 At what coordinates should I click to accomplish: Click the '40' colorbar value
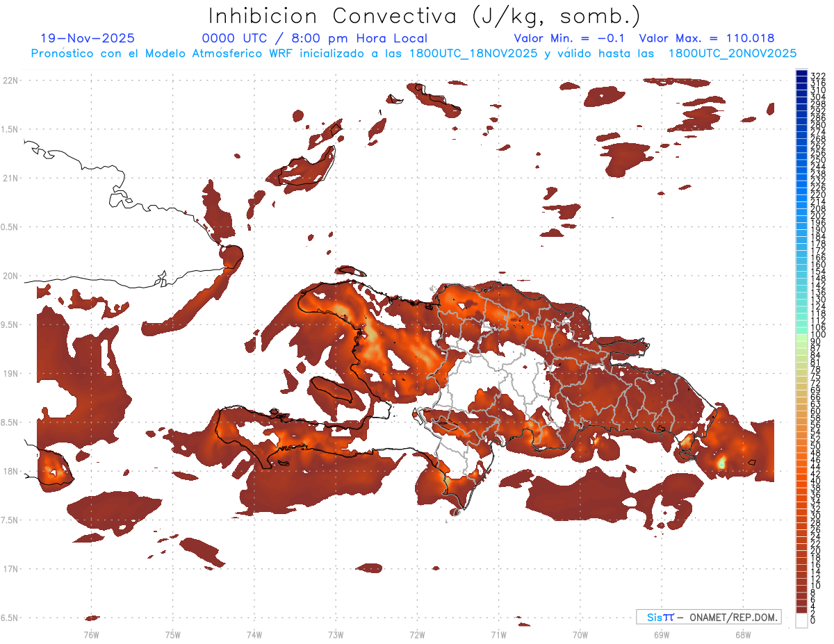[816, 481]
